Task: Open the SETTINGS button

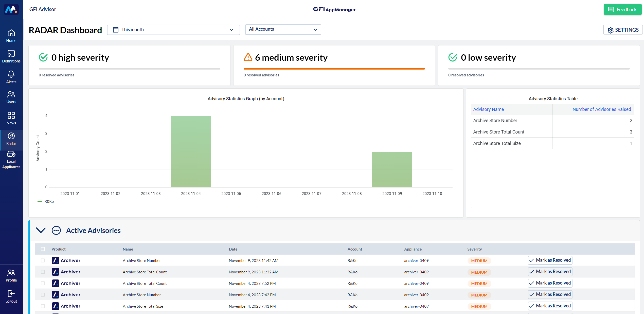Action: coord(623,30)
